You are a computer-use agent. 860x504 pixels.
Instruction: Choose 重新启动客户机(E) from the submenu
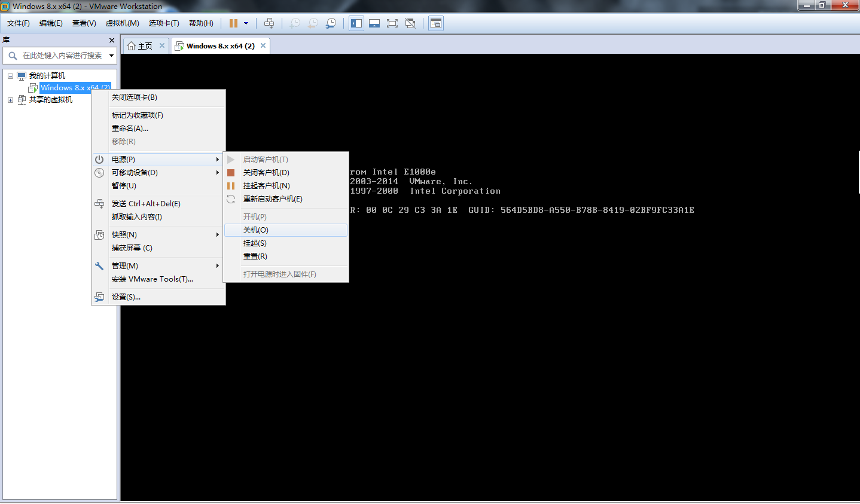point(273,199)
